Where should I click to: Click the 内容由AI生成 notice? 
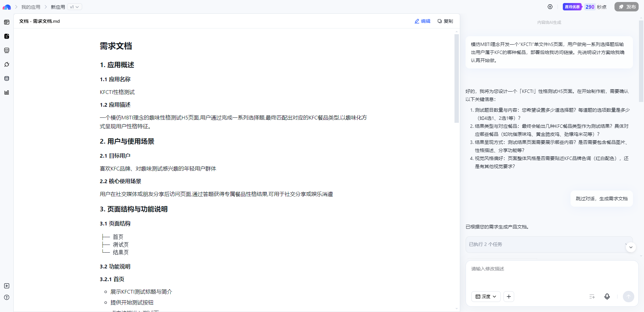pos(549,22)
